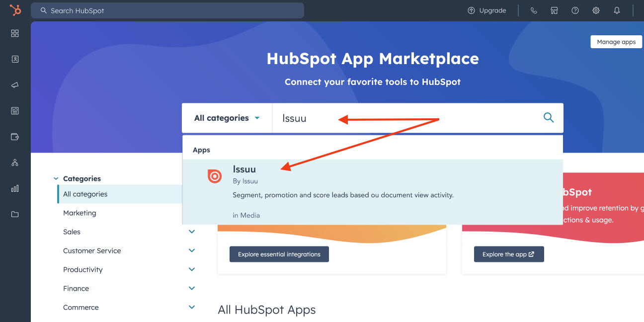Click 'Connect your favorite tools to HubSpot' text
Image resolution: width=644 pixels, height=322 pixels.
tap(373, 82)
